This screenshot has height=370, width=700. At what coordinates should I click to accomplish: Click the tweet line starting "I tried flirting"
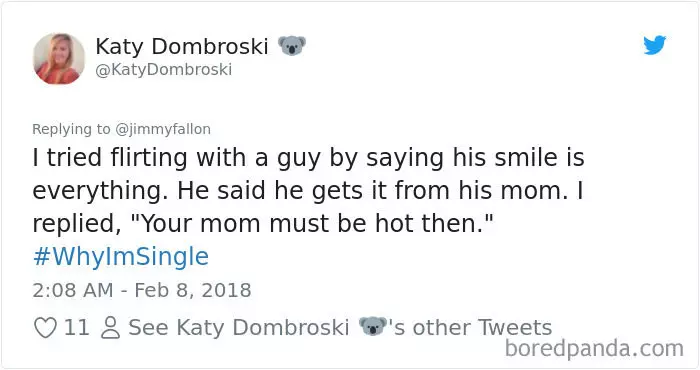point(308,158)
